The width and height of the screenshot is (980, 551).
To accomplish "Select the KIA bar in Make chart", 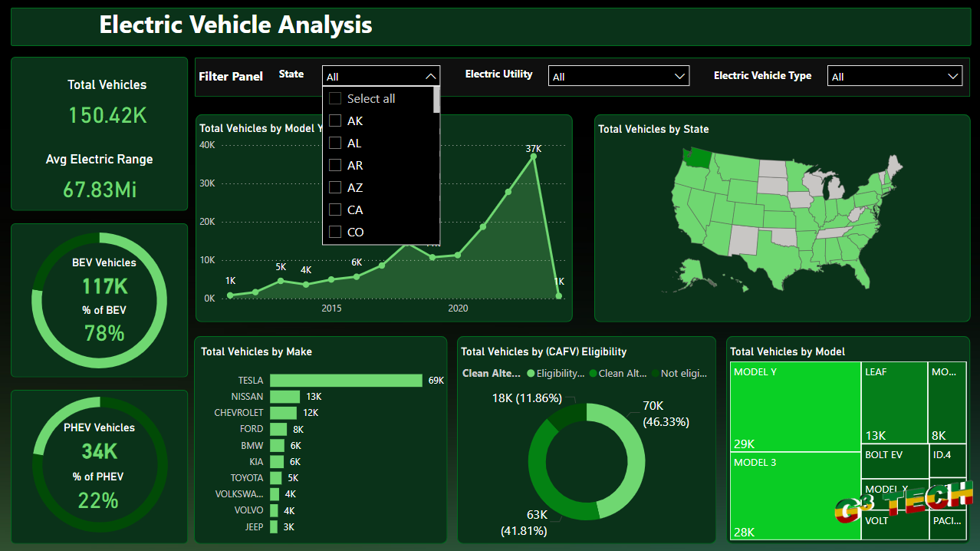I will tap(277, 462).
